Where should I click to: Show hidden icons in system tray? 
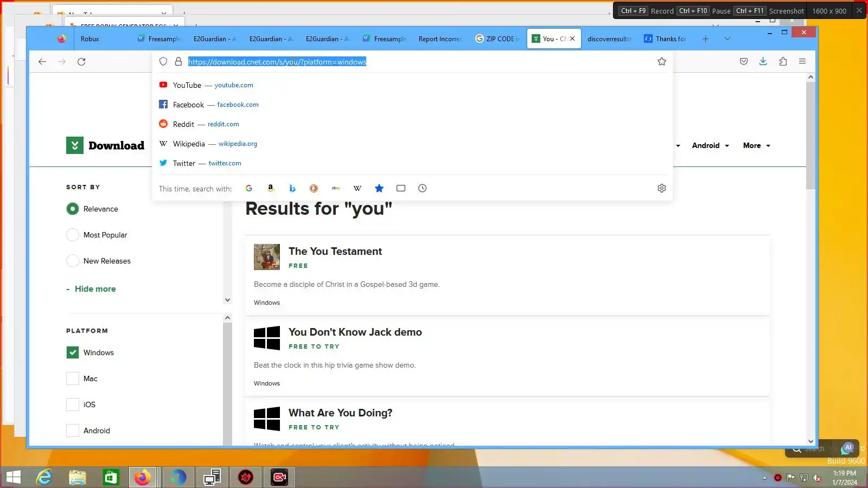(764, 478)
